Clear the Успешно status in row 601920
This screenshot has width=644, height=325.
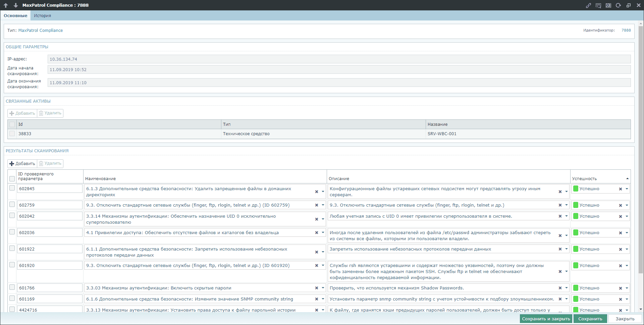621,266
